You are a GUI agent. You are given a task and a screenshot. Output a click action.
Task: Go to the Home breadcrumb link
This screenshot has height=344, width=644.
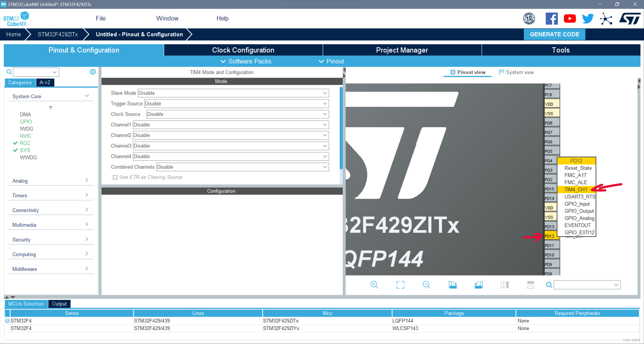click(14, 34)
